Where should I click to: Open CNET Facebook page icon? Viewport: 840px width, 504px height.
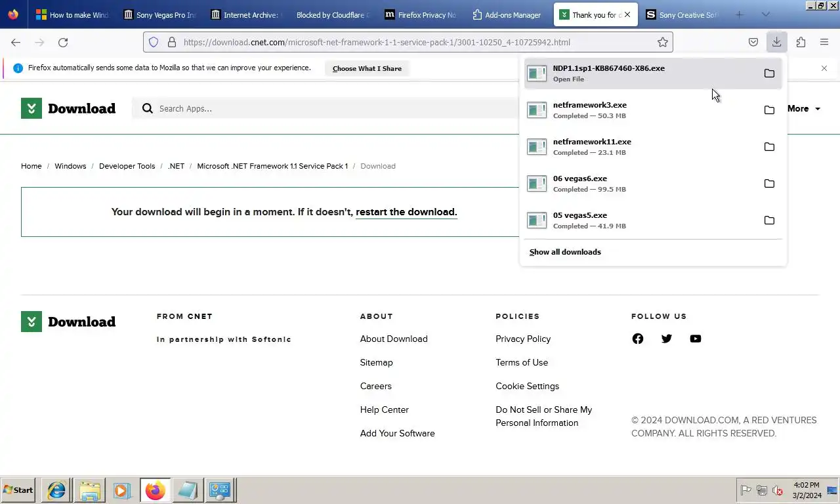(x=638, y=339)
